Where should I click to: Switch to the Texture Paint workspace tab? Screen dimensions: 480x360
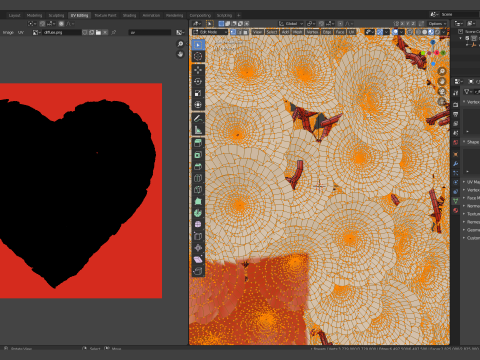(105, 15)
